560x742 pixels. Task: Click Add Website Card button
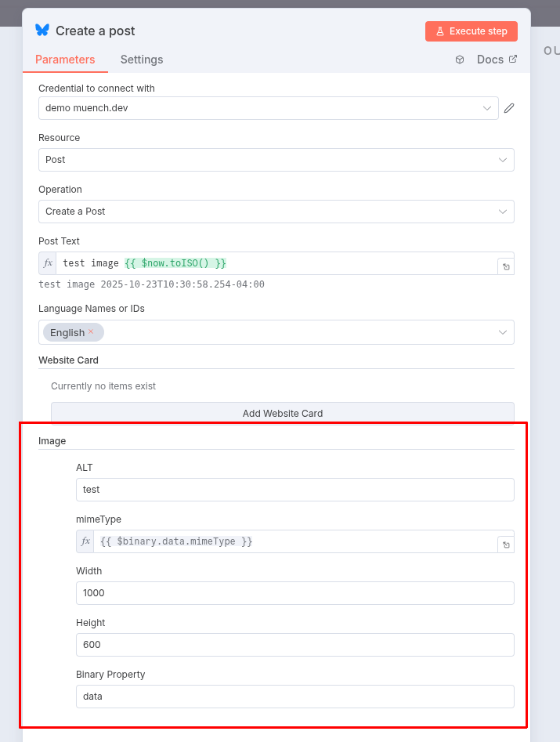pyautogui.click(x=282, y=413)
